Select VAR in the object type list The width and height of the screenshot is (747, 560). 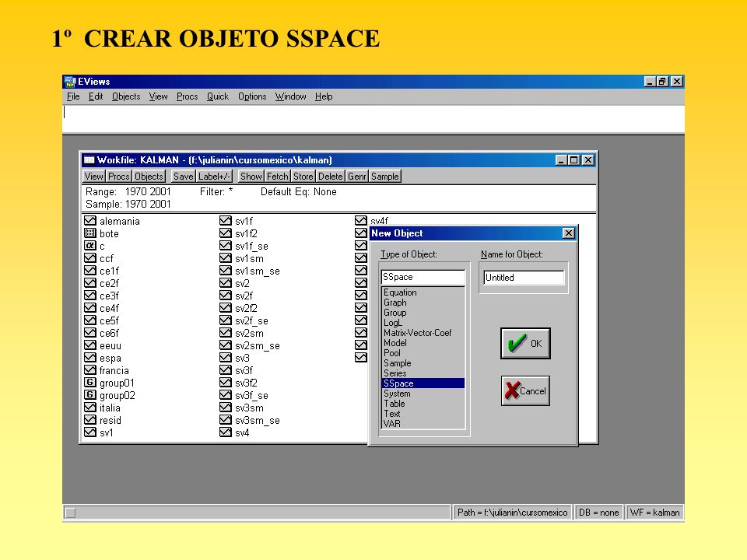[423, 423]
